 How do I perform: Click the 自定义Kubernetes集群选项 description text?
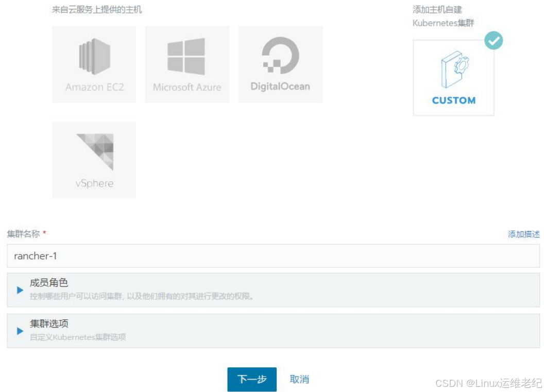(x=78, y=337)
